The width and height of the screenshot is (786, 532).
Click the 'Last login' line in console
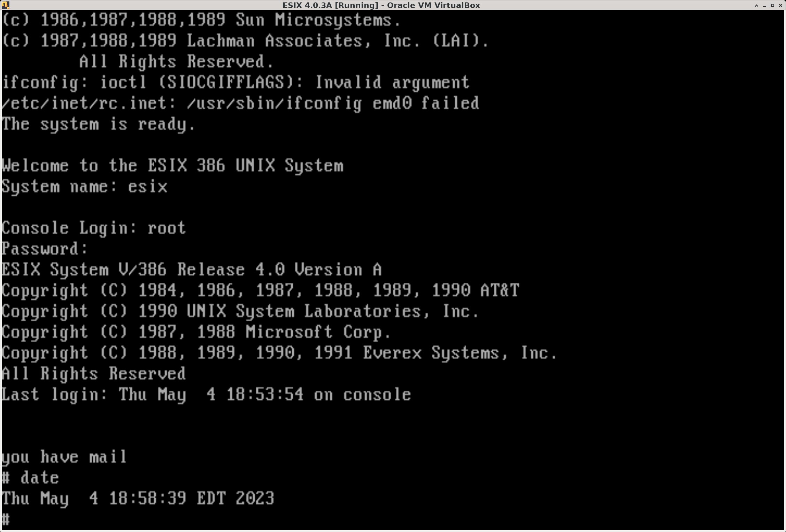[206, 394]
